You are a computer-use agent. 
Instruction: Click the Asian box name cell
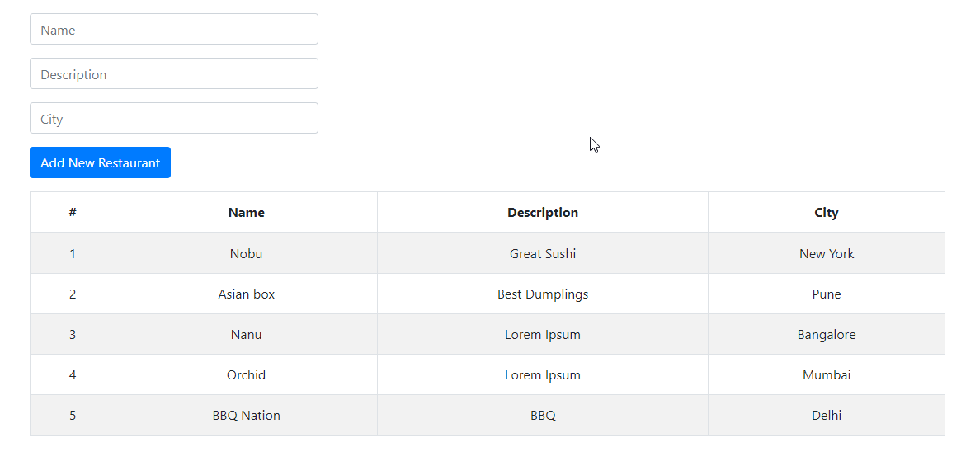click(246, 294)
